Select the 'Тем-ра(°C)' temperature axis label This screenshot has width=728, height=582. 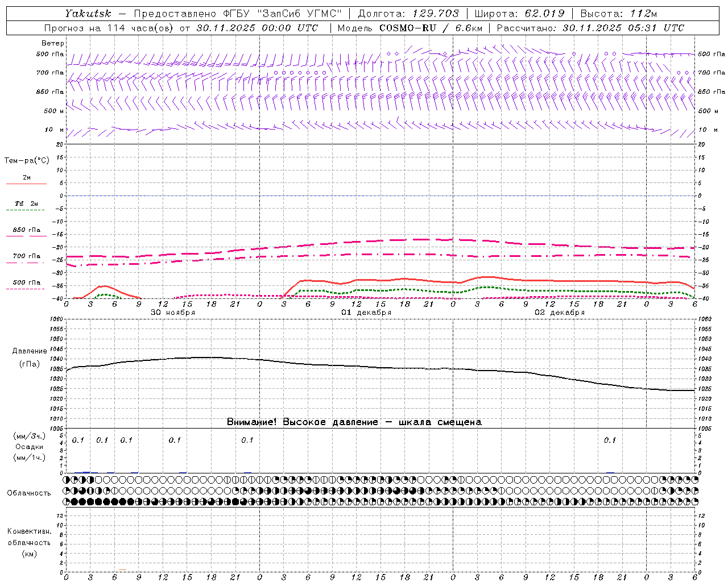27,161
